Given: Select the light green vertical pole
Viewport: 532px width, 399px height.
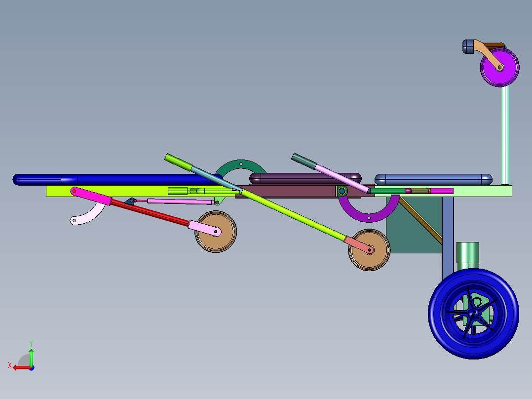Looking at the screenshot, I should point(505,133).
